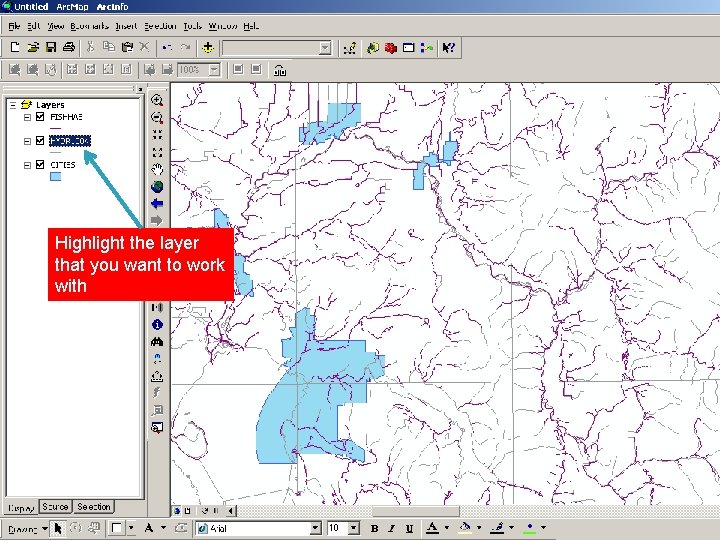Viewport: 720px width, 540px height.
Task: Open the layout zoom percent dropdown
Action: point(214,70)
